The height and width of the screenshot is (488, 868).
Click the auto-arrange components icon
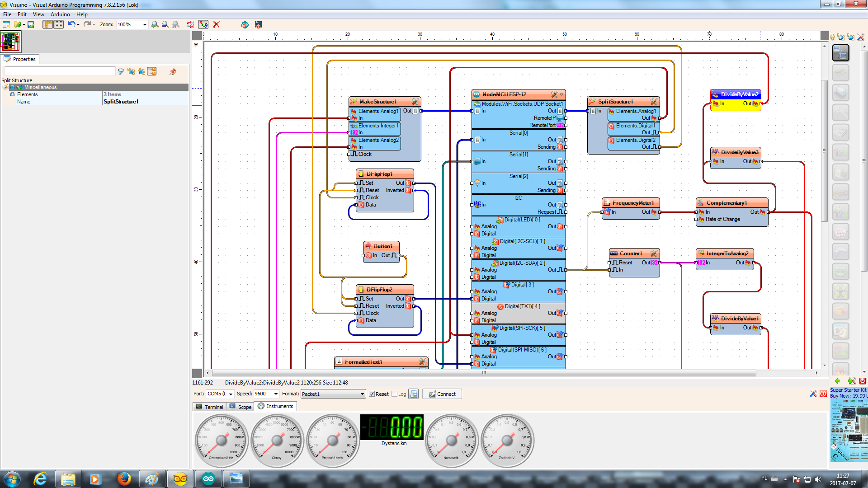(x=190, y=24)
